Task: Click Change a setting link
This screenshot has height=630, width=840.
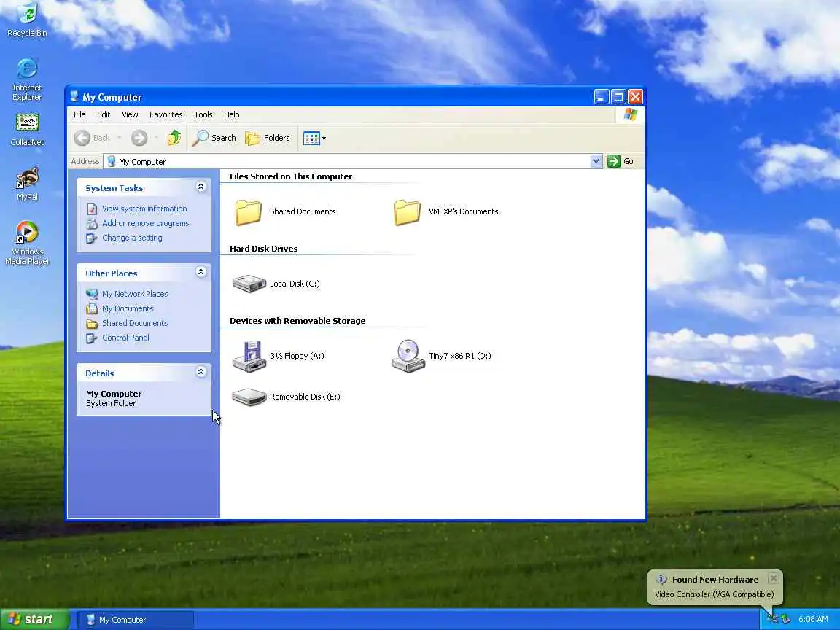Action: 132,238
